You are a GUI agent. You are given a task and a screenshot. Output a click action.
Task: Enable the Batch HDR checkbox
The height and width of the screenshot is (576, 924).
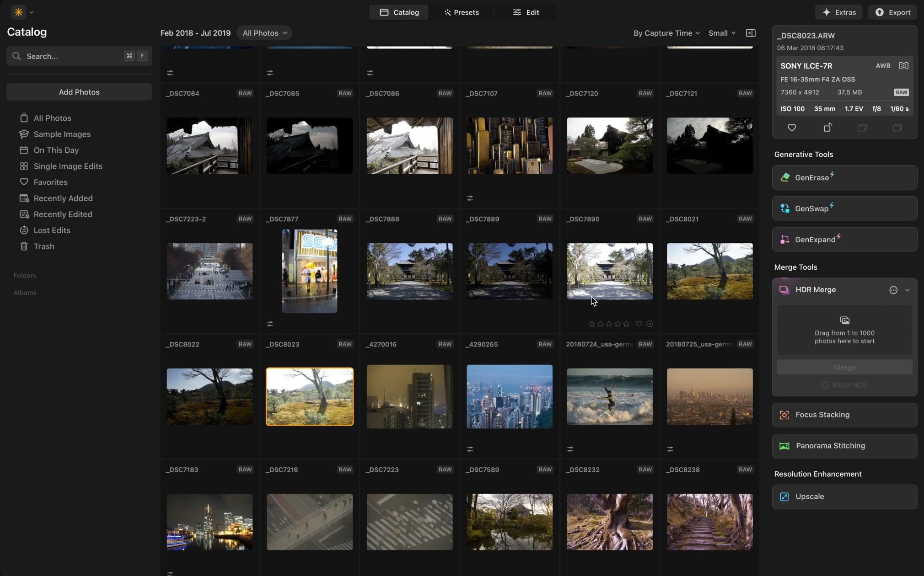click(x=825, y=385)
